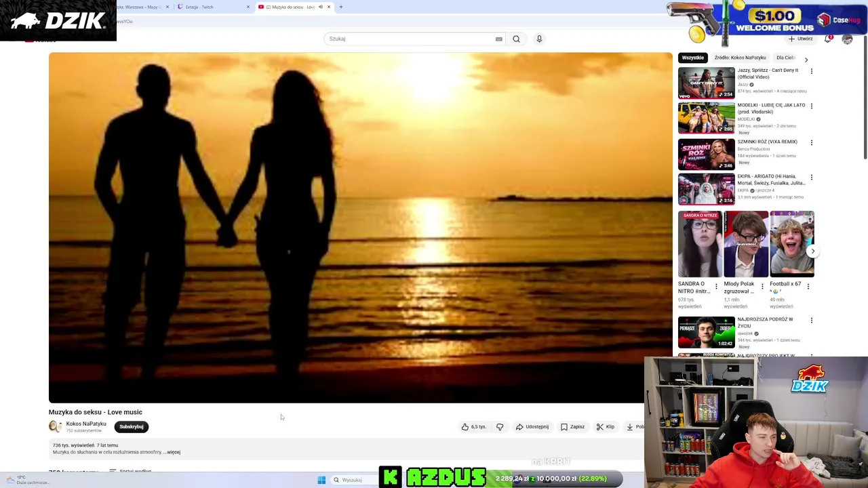The width and height of the screenshot is (868, 488).
Task: Click the Utwórz create button
Action: click(x=800, y=39)
